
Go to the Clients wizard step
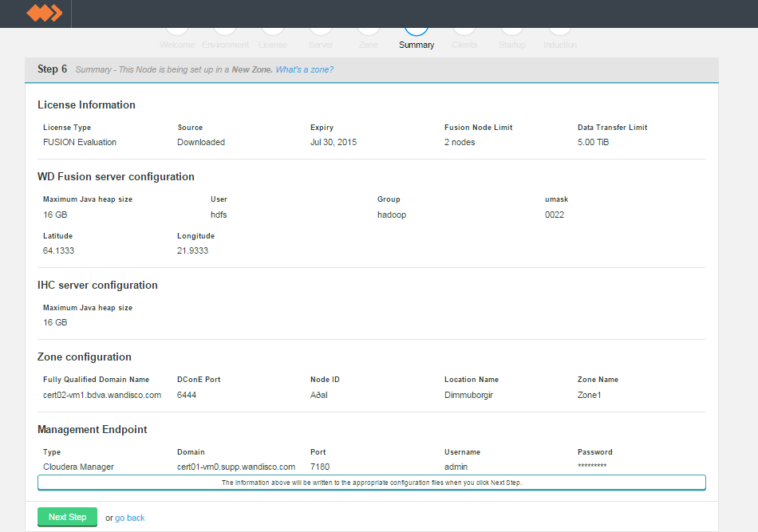pyautogui.click(x=464, y=45)
